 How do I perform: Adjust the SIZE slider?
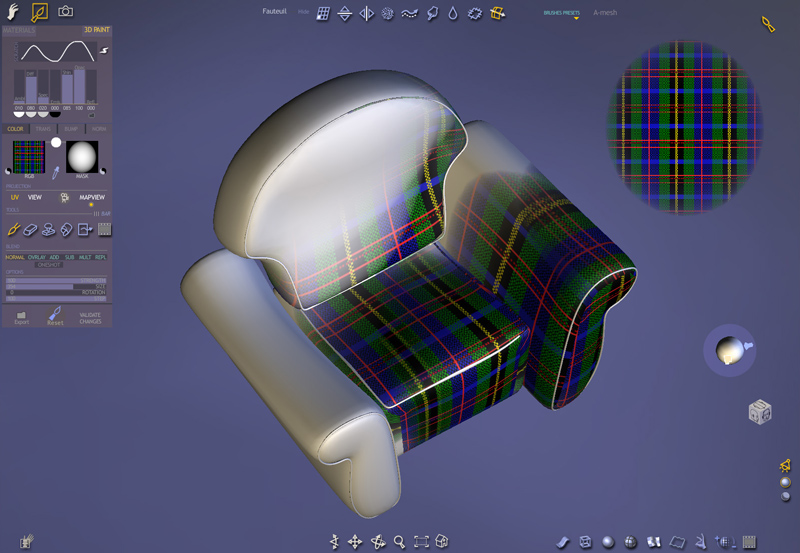click(56, 287)
